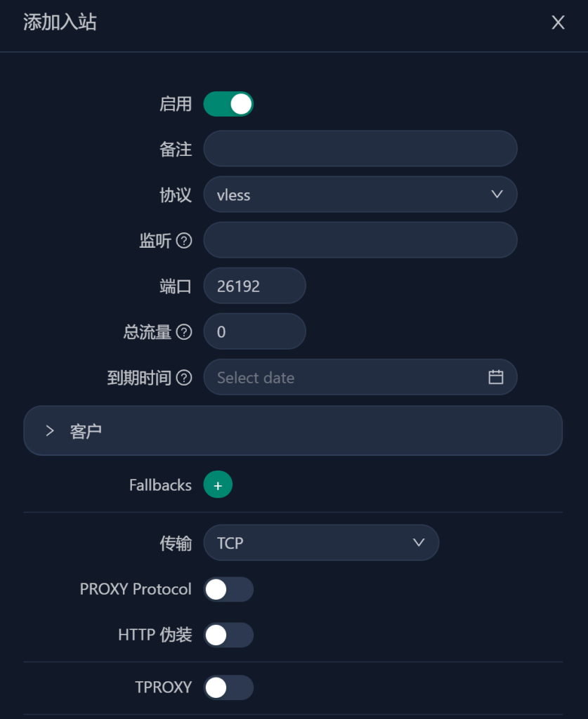Viewport: 588px width, 719px height.
Task: Click the chevron on the vless protocol selector
Action: pyautogui.click(x=497, y=194)
